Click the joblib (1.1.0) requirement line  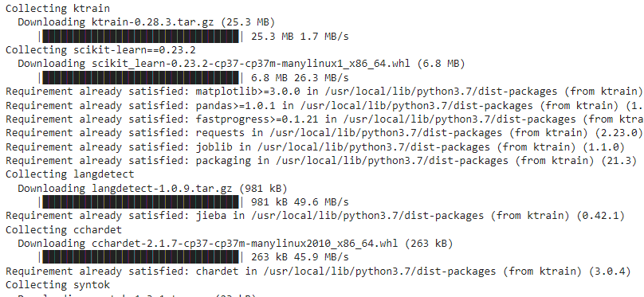315,147
